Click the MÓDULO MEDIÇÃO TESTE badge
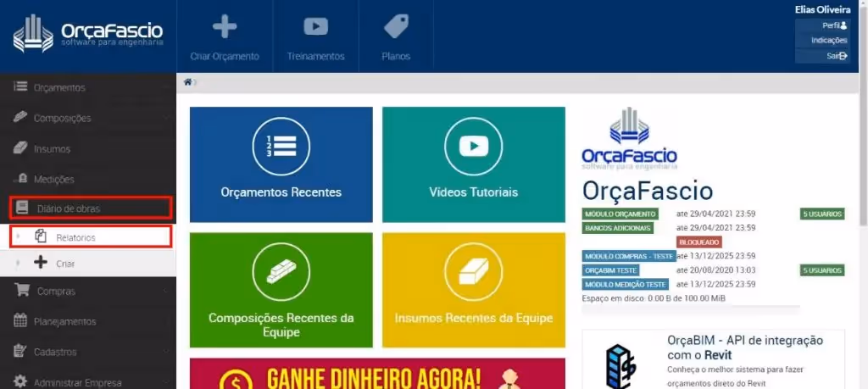The width and height of the screenshot is (868, 389). coord(626,285)
